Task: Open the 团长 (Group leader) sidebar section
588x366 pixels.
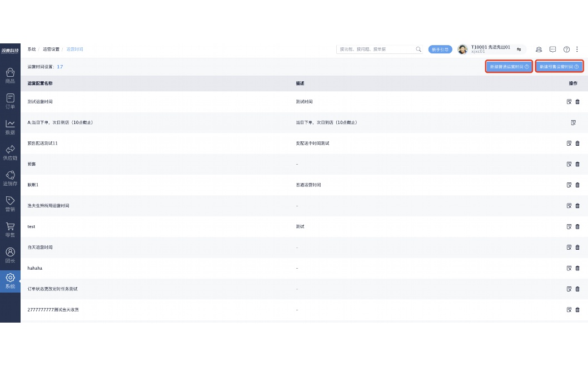Action: point(10,255)
